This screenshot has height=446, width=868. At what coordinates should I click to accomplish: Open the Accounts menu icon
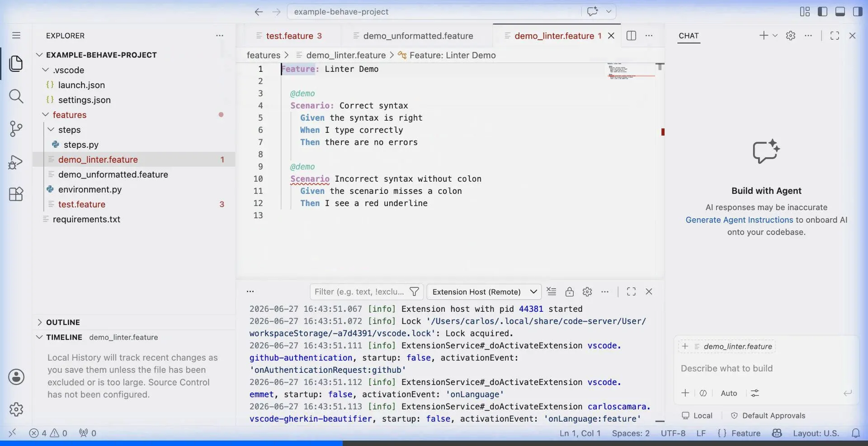16,377
